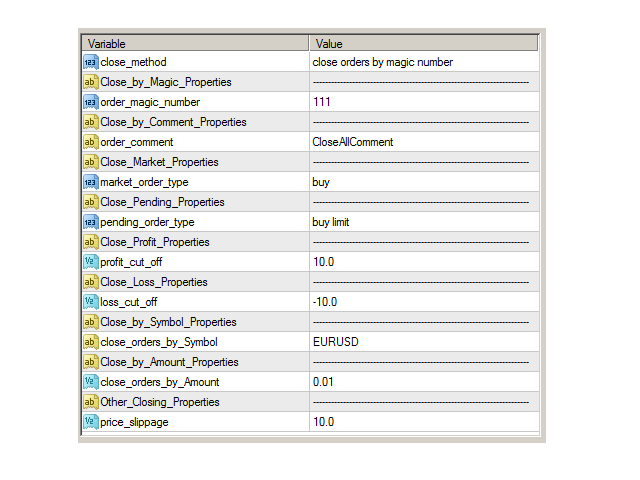The height and width of the screenshot is (480, 640).
Task: Click the integer icon beside close_method
Action: [x=91, y=62]
